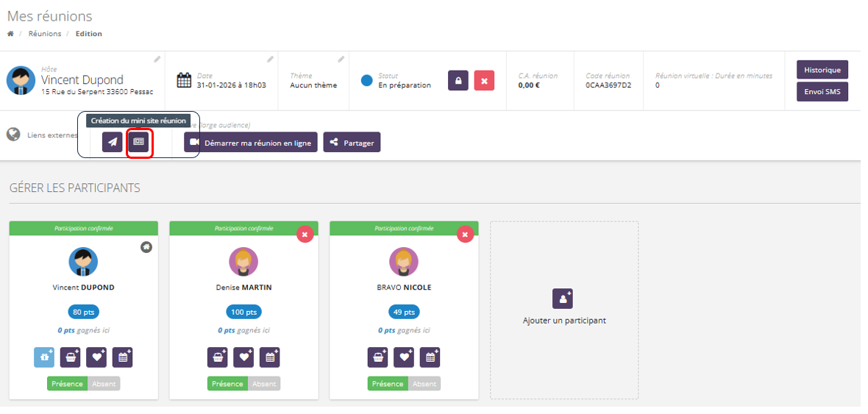The image size is (868, 414).
Task: Edit the meeting date with pencil icon
Action: 270,59
